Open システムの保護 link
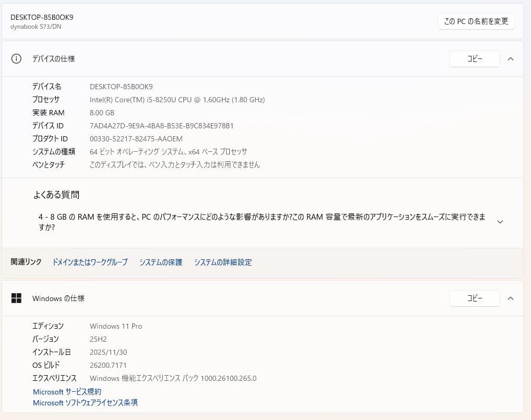 click(x=160, y=262)
